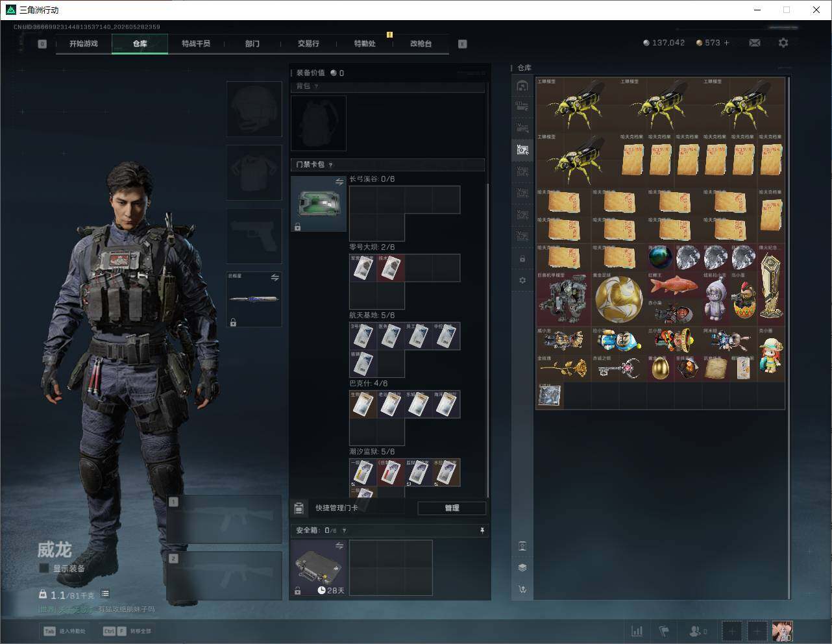Open the warehouse sidebar gear settings icon
Viewport: 832px width, 644px height.
click(x=522, y=280)
